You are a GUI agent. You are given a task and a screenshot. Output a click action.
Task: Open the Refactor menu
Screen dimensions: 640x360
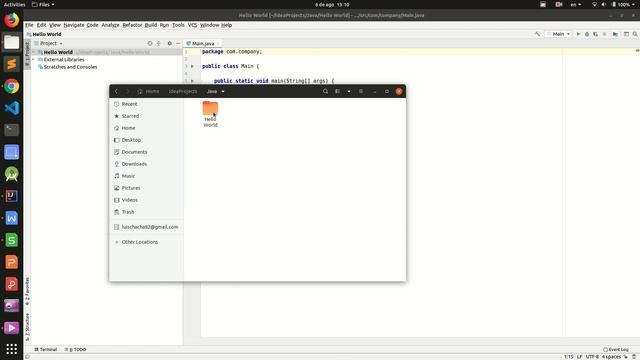click(x=132, y=25)
